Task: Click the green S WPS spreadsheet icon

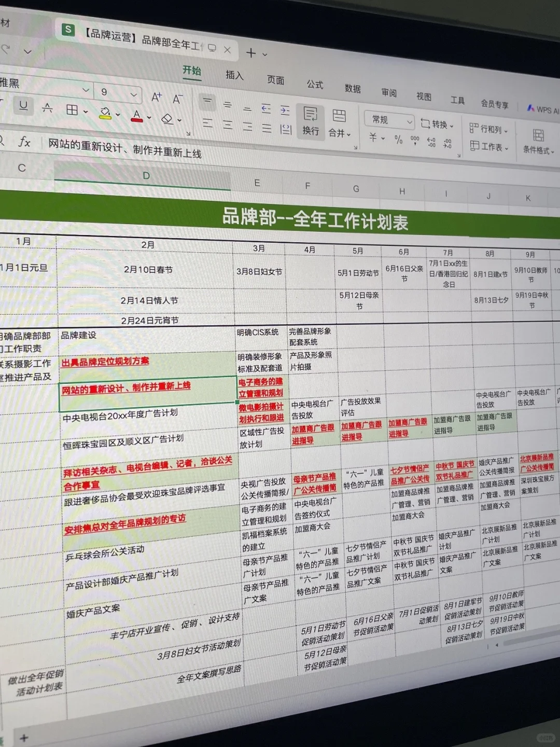Action: pos(68,30)
